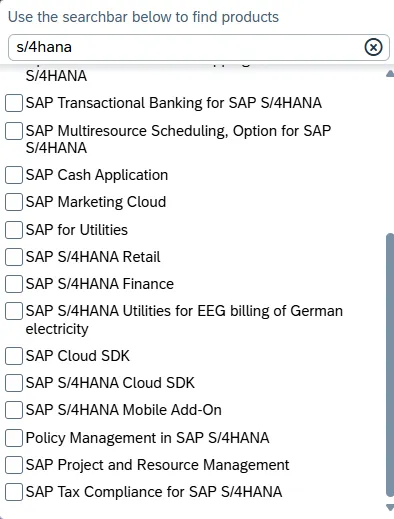Screen dimensions: 394x519
Task: Check SAP Transactional Banking for SAP S/4HANA
Action: point(14,103)
